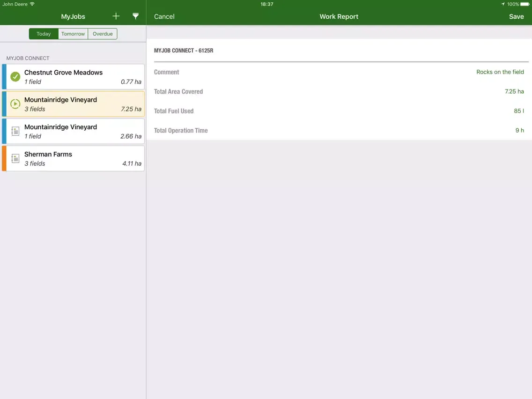The image size is (532, 399).
Task: Tap the battery indicator in status bar
Action: (525, 4)
